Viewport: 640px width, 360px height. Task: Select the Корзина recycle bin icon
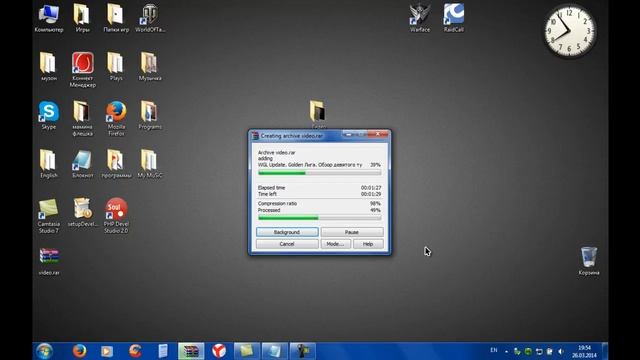point(589,261)
